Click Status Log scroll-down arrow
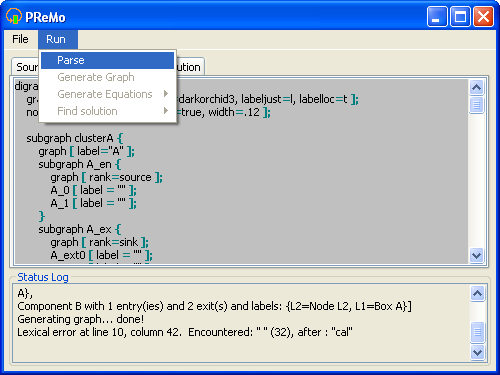Viewport: 500px width, 375px height. pyautogui.click(x=477, y=353)
